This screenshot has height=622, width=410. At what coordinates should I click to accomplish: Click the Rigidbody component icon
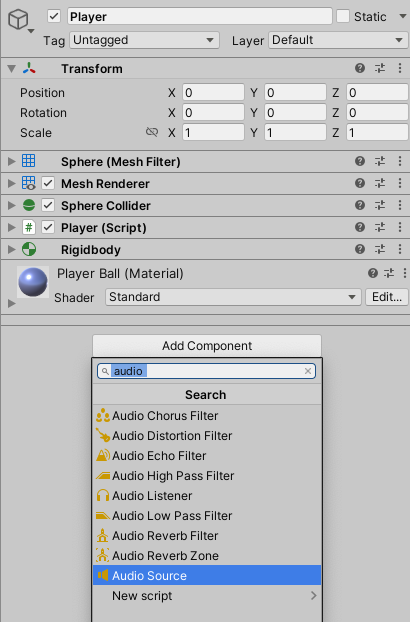pyautogui.click(x=29, y=249)
